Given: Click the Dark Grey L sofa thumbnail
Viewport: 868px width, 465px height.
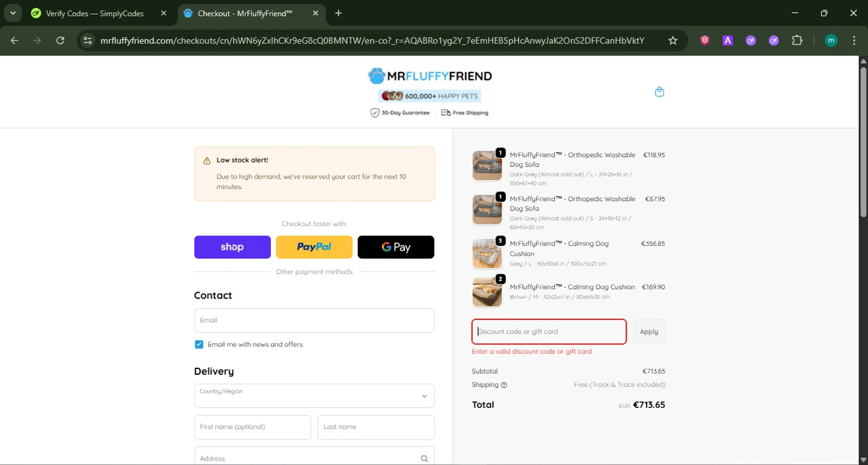Looking at the screenshot, I should (487, 165).
